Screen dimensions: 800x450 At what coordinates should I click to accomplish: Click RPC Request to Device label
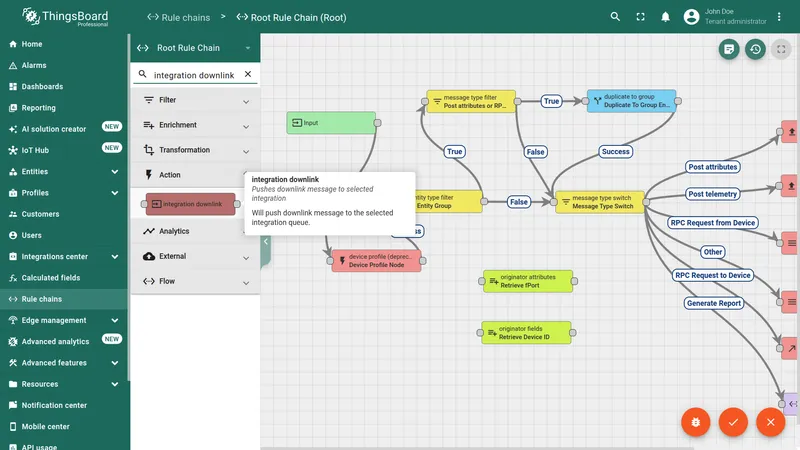(x=713, y=275)
